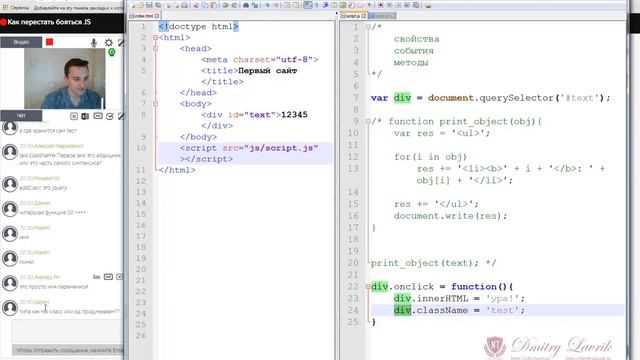Click 'document.querySelector' on line 7

click(x=490, y=98)
